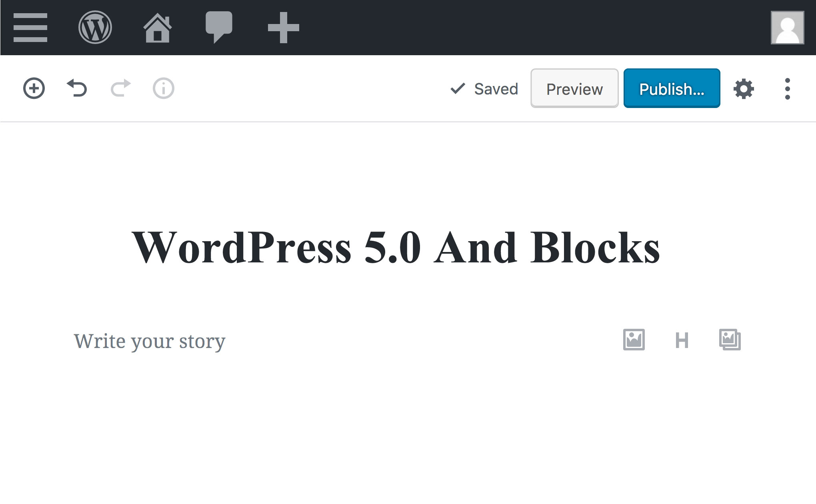Insert a Heading block via H icon

[x=682, y=340]
